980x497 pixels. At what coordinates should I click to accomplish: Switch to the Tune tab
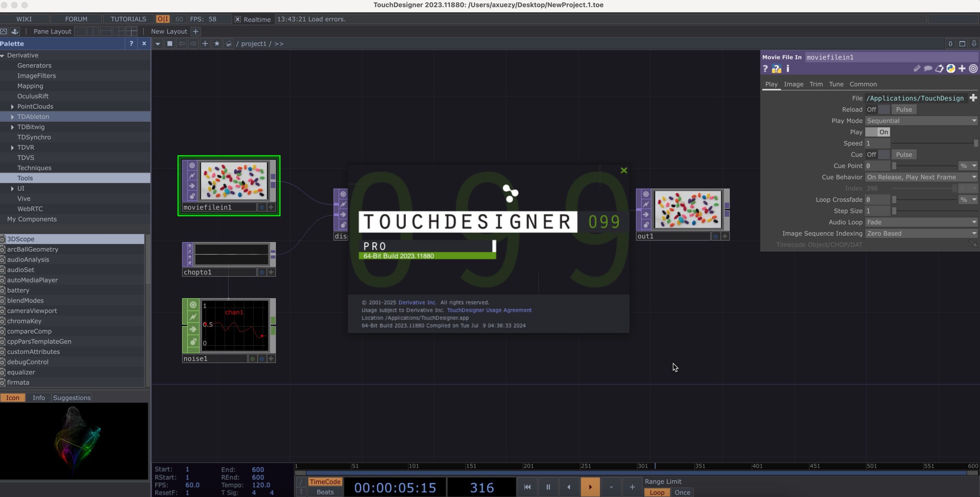click(x=836, y=84)
